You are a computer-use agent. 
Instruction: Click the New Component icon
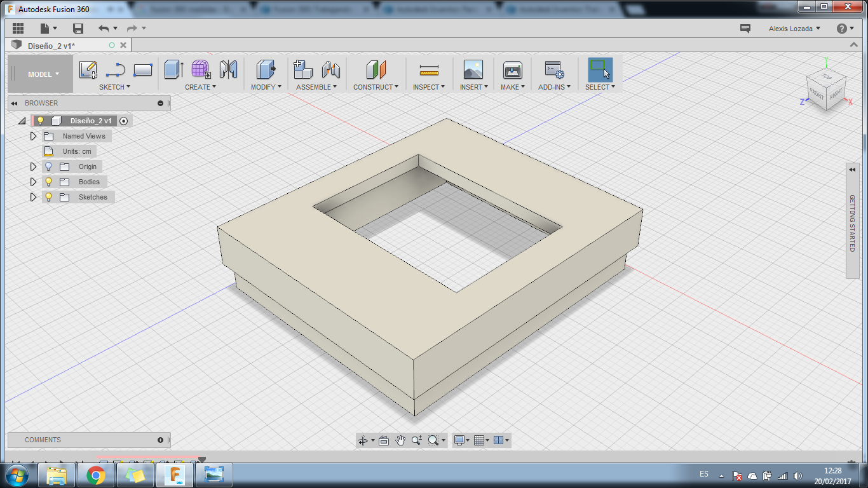[x=303, y=69]
